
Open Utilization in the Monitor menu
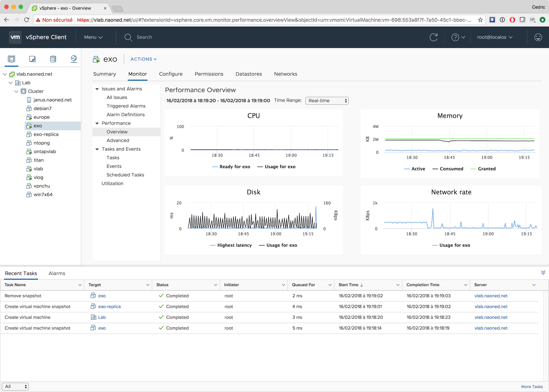(x=112, y=183)
